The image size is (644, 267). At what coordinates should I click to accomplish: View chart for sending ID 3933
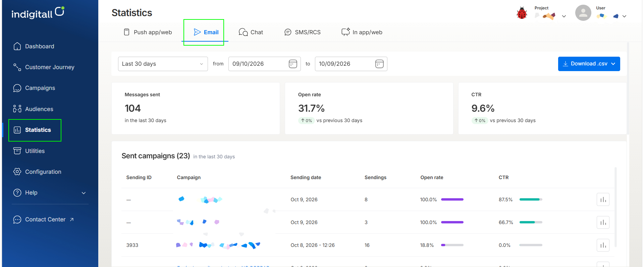[603, 245]
